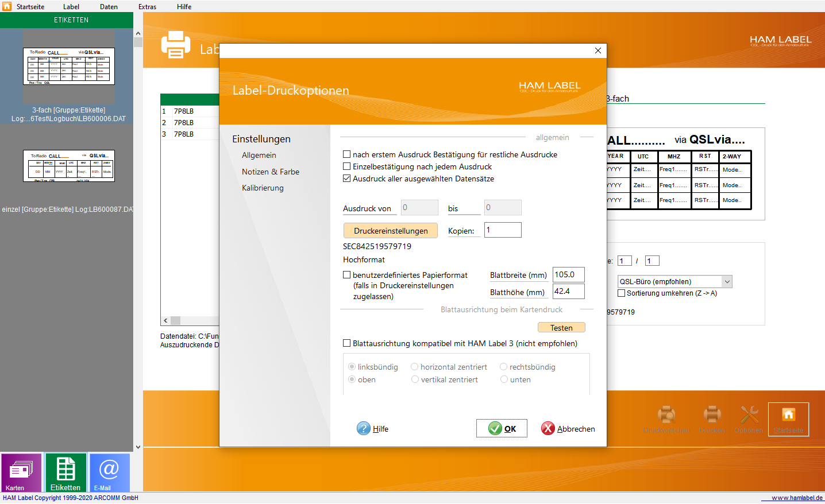
Task: Toggle HAM Label 3 compatible alignment
Action: 346,343
